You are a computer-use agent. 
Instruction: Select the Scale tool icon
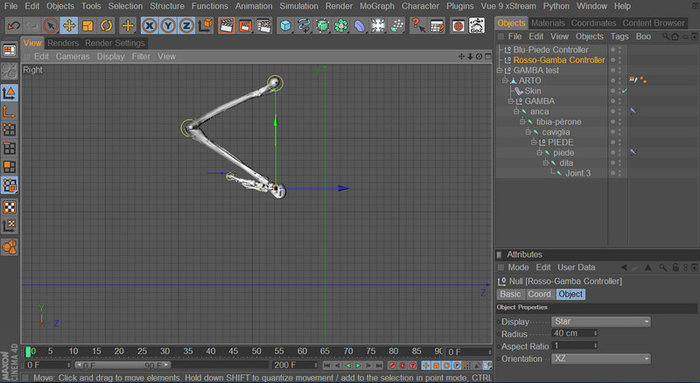pos(88,25)
